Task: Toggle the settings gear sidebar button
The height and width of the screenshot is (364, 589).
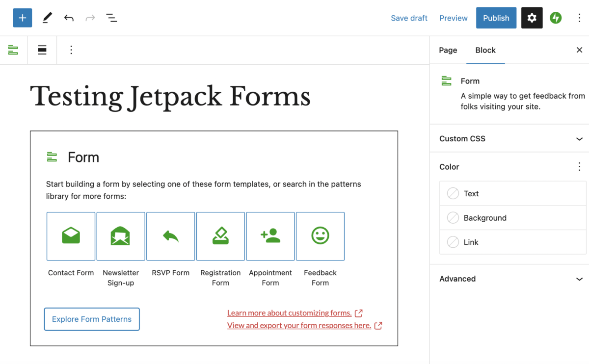Action: pos(532,18)
